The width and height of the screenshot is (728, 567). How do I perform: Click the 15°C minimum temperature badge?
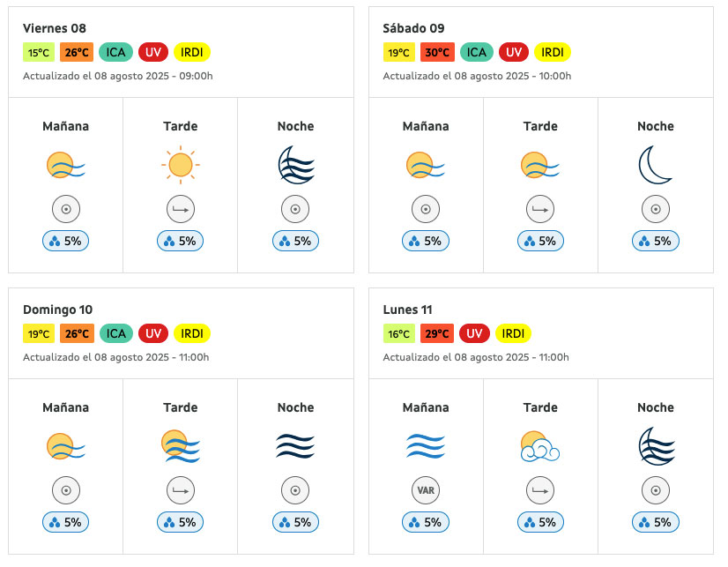click(39, 52)
